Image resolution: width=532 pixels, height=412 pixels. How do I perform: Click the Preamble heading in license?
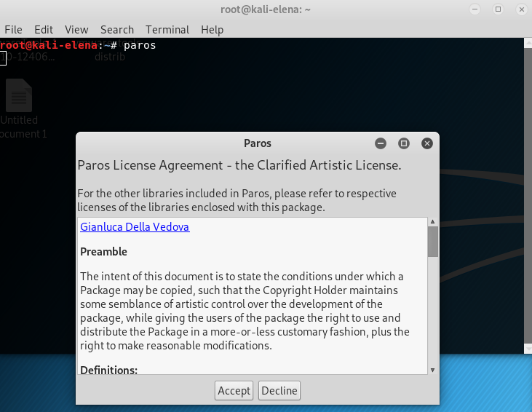[103, 252]
